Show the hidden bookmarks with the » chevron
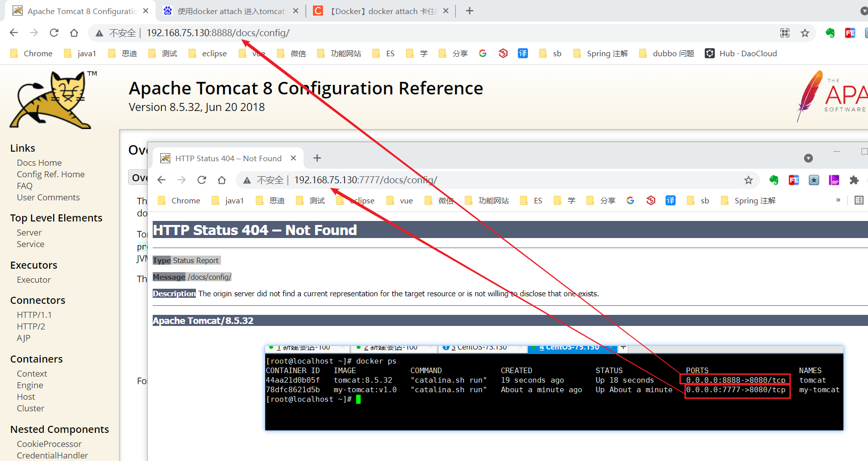Viewport: 868px width, 461px height. (x=838, y=200)
